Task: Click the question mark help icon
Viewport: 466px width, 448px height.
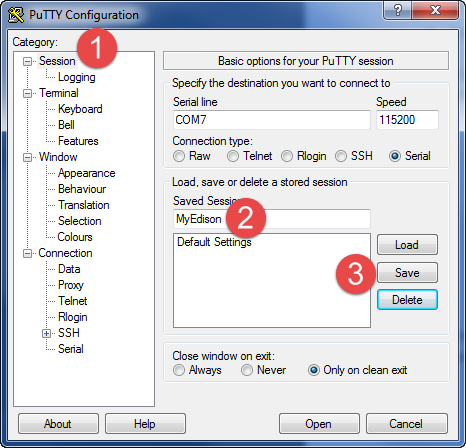Action: [x=397, y=10]
